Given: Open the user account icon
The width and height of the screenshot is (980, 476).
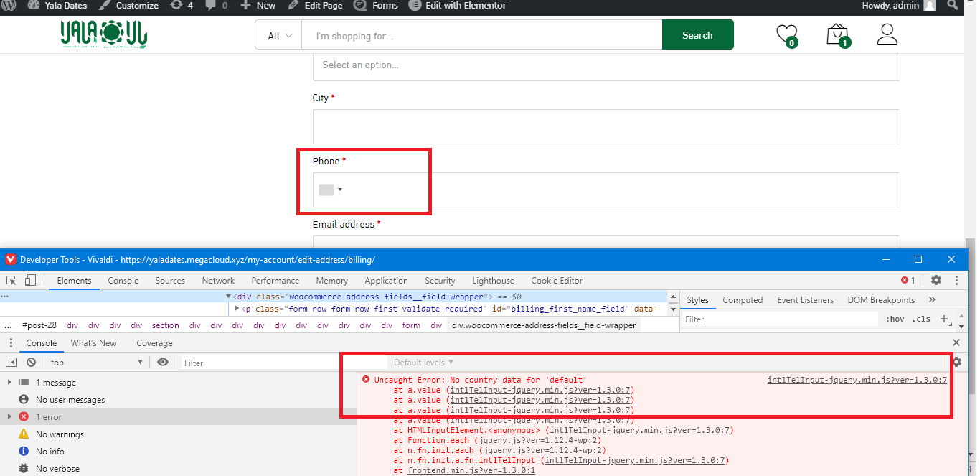Looking at the screenshot, I should click(887, 34).
